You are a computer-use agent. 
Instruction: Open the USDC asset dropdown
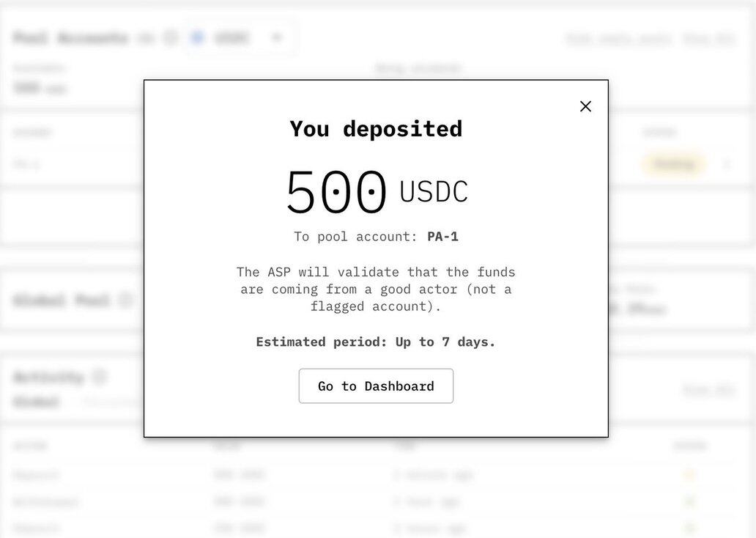276,38
